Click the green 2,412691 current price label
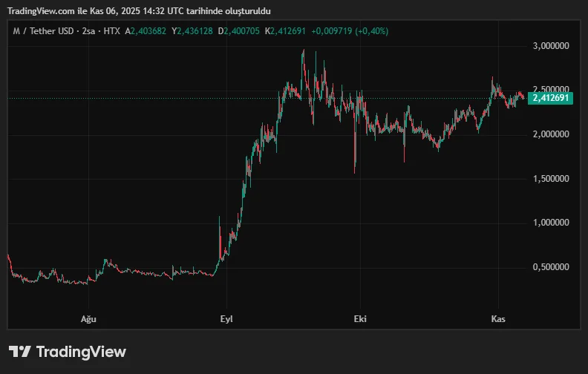 click(551, 98)
